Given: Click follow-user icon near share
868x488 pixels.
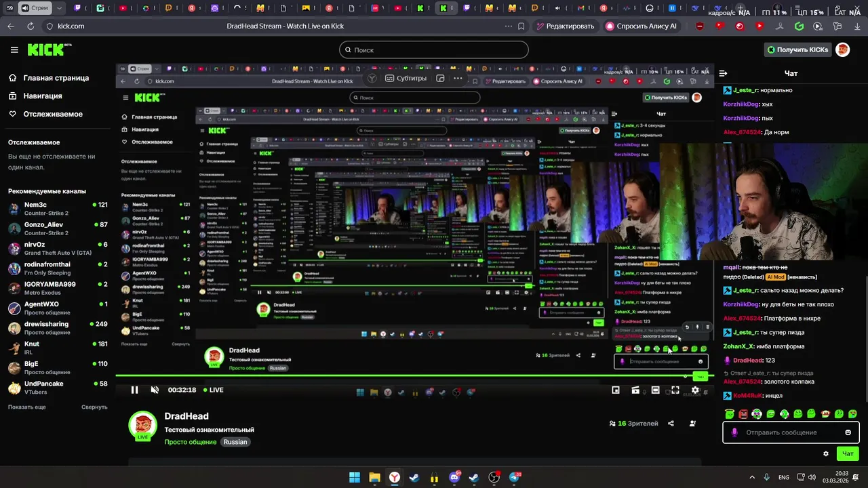Looking at the screenshot, I should (692, 424).
